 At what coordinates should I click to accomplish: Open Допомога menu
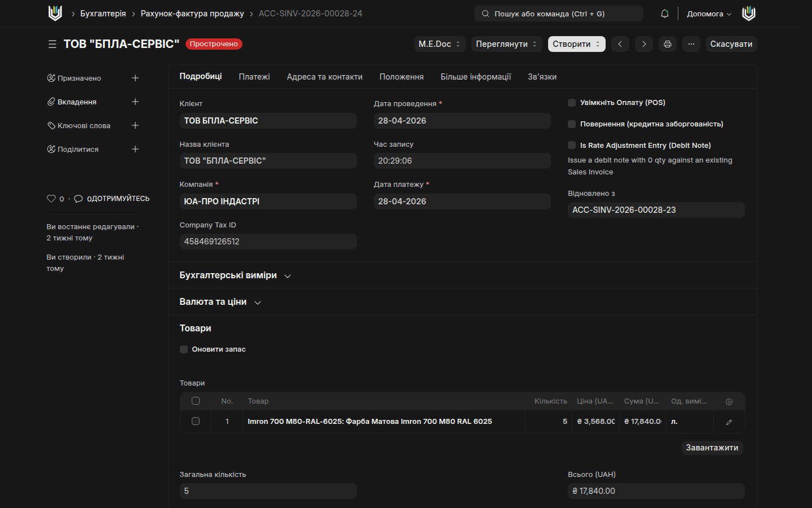[709, 14]
